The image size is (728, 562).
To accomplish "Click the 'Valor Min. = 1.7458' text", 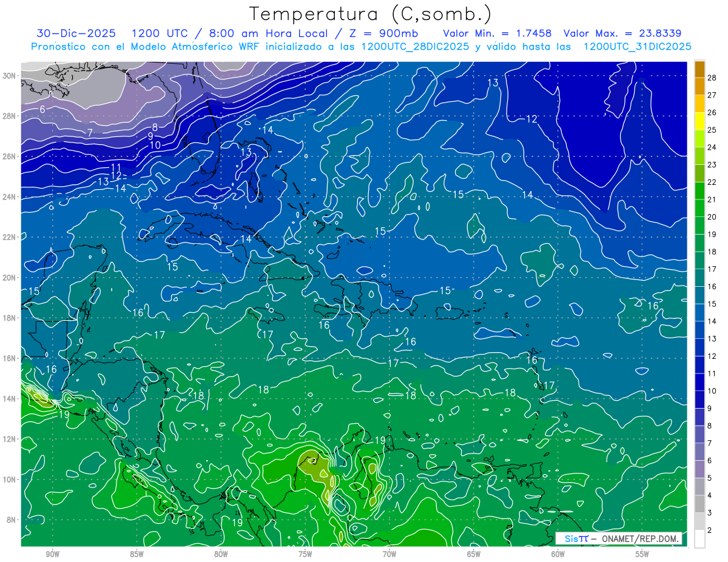I will pos(497,33).
